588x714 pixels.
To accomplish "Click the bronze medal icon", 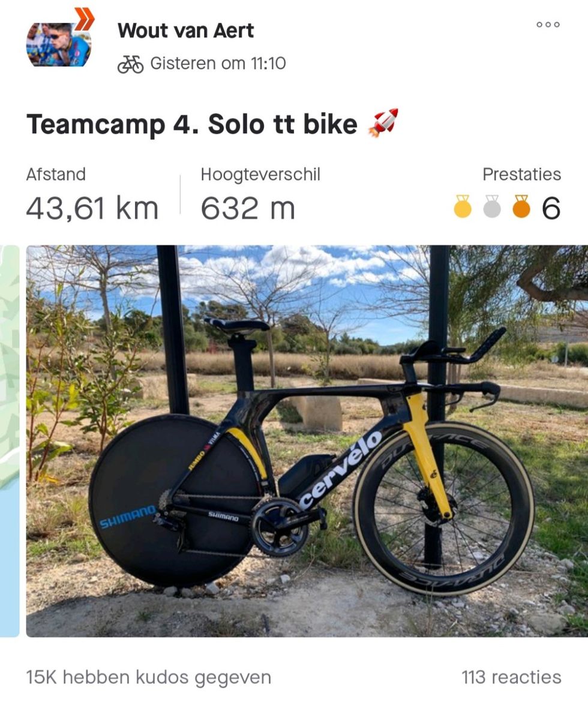I will 521,207.
